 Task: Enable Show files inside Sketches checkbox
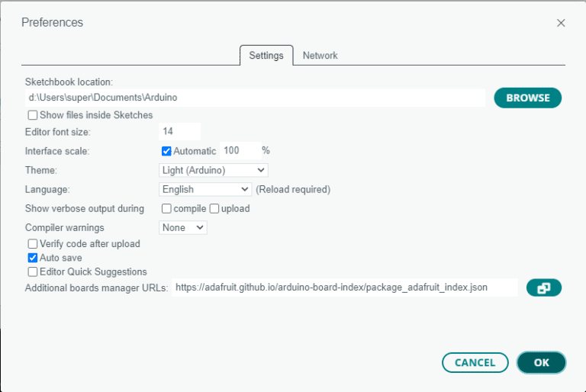[33, 115]
